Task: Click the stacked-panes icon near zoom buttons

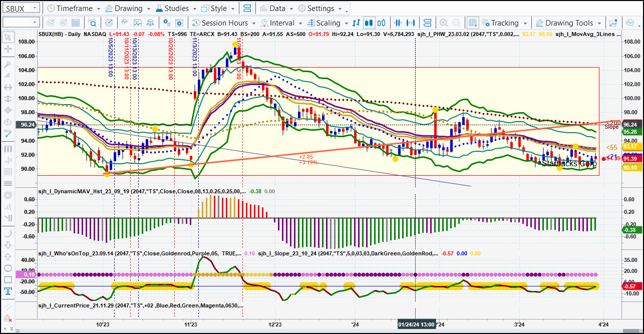Action: [x=427, y=23]
